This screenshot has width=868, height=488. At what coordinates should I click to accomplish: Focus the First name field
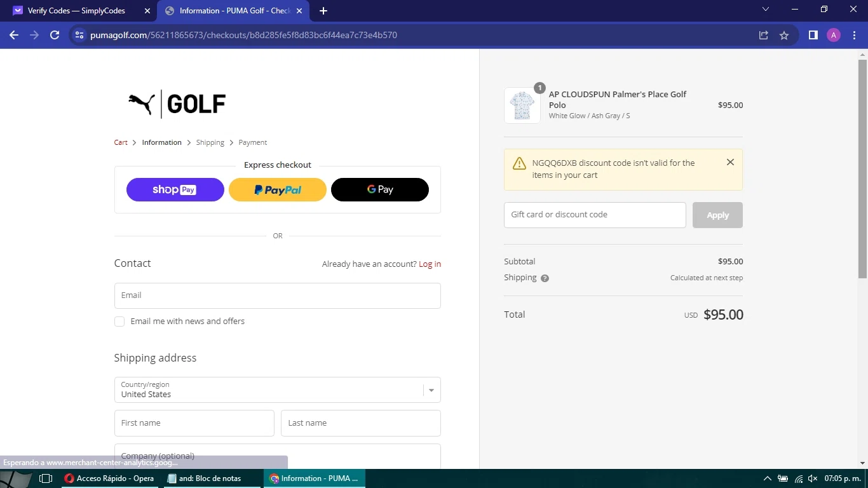pyautogui.click(x=194, y=423)
